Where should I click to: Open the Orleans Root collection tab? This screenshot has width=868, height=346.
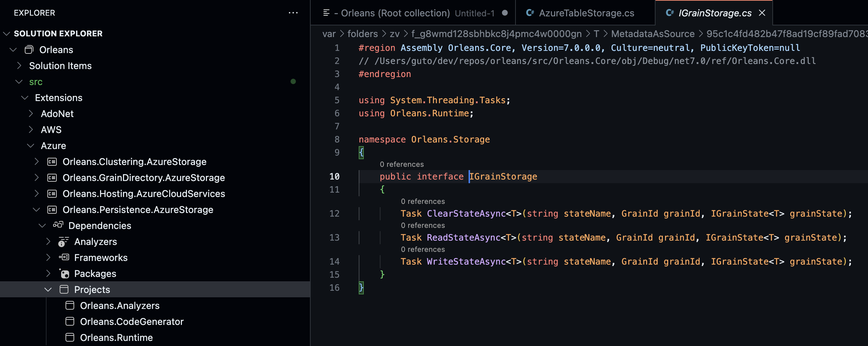[395, 13]
